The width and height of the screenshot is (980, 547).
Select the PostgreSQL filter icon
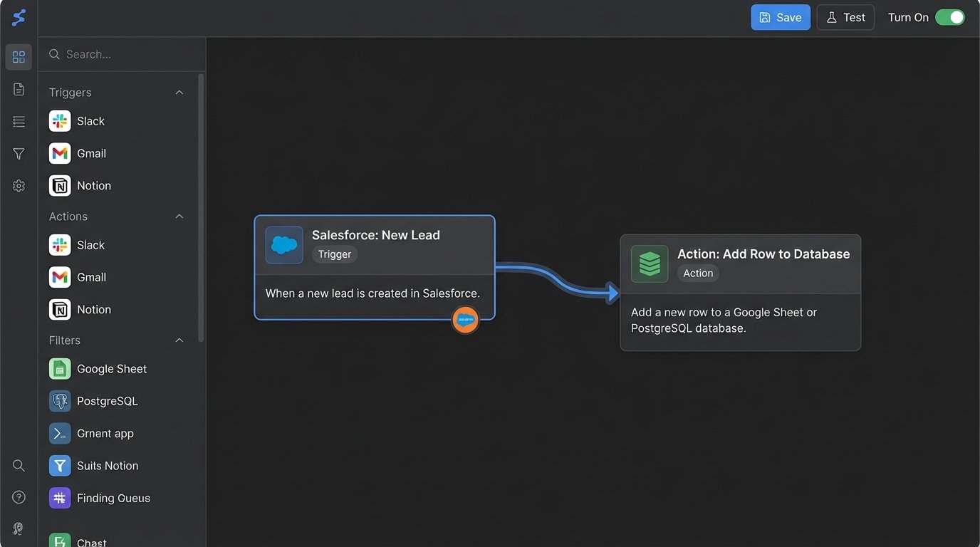pyautogui.click(x=59, y=400)
